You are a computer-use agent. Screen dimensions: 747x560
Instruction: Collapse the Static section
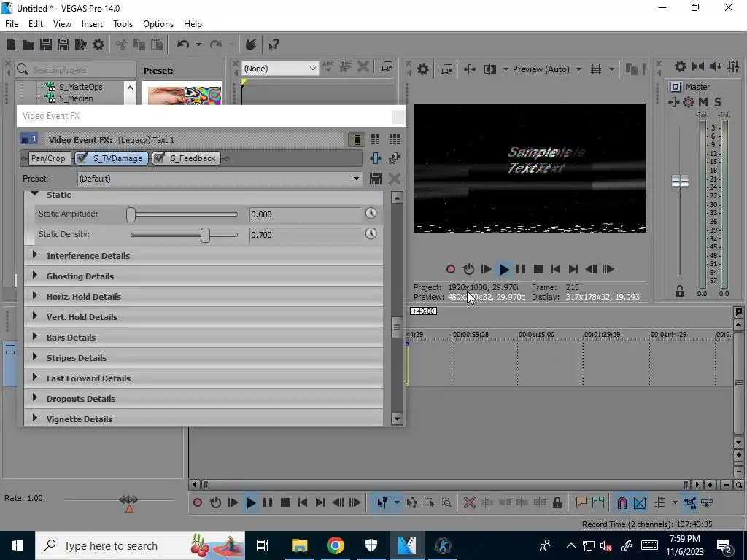(x=34, y=194)
